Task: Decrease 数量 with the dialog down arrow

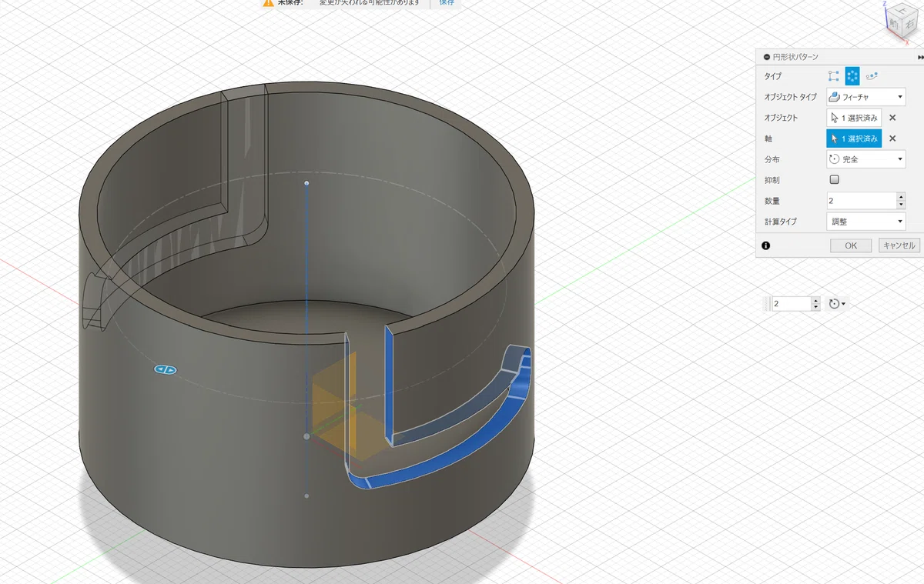Action: tap(901, 205)
